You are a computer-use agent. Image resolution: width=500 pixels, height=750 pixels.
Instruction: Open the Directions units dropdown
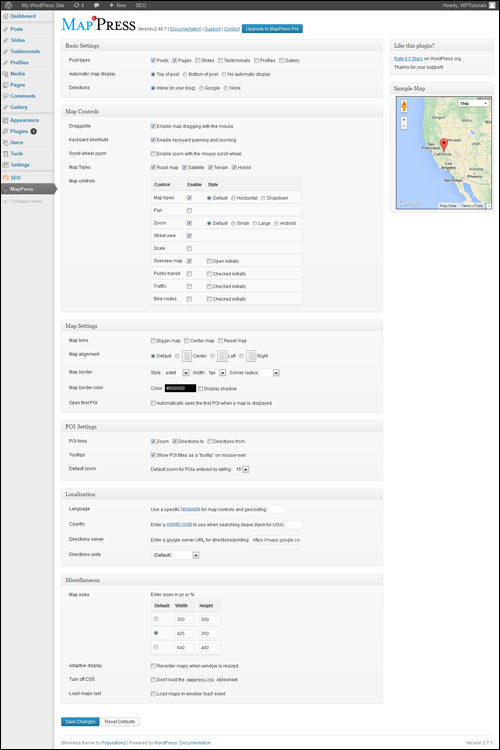click(176, 555)
